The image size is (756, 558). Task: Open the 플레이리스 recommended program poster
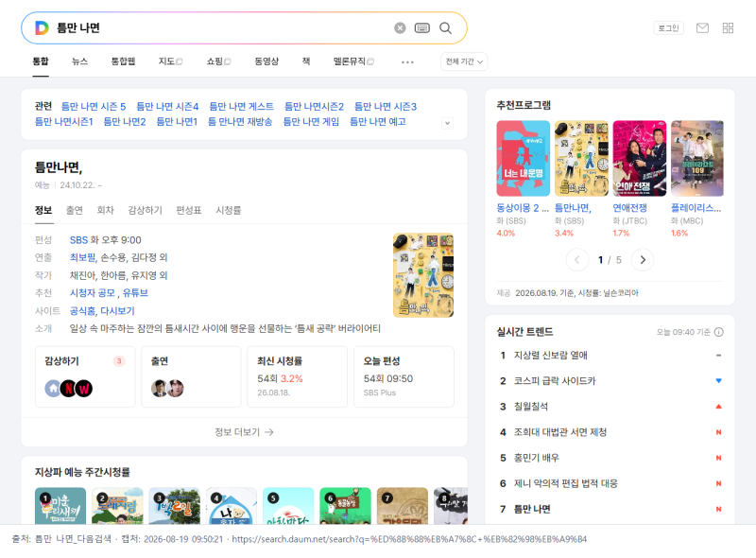pos(697,158)
